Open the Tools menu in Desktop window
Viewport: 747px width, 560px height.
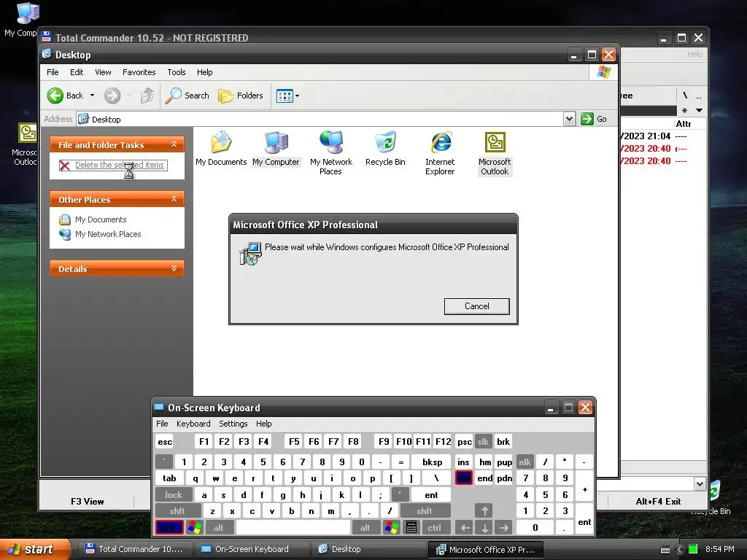(177, 72)
